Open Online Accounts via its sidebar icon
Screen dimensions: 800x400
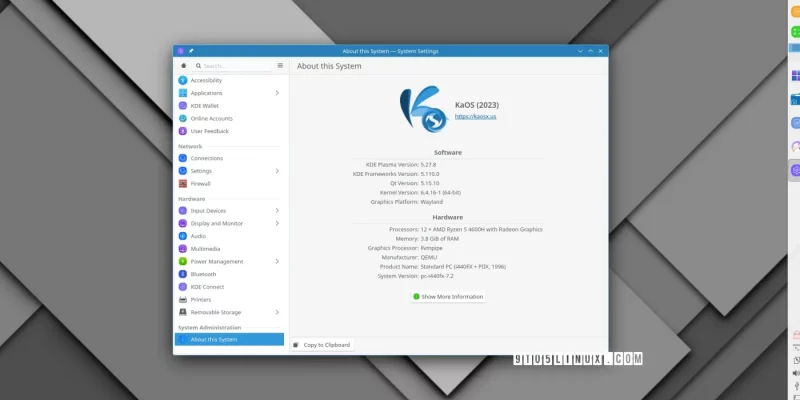(x=183, y=118)
